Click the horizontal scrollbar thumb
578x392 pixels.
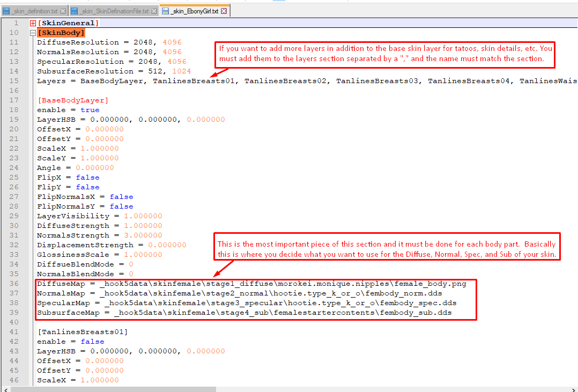tap(113, 389)
